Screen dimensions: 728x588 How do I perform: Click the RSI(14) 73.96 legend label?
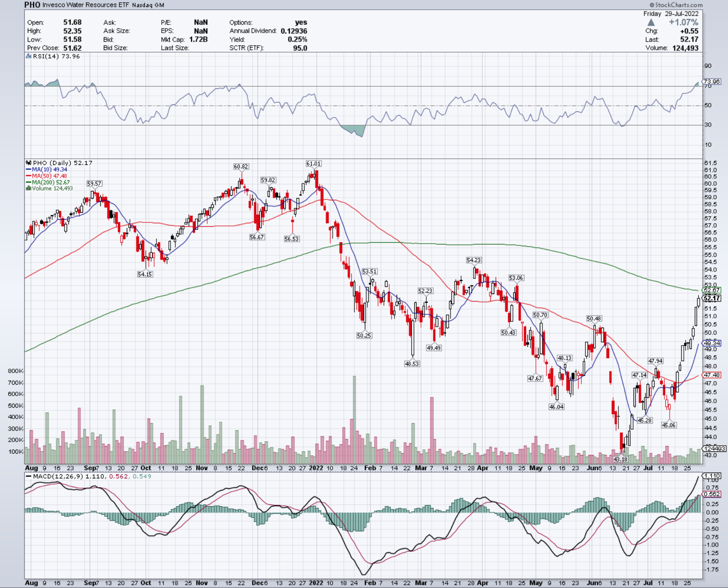[x=57, y=57]
